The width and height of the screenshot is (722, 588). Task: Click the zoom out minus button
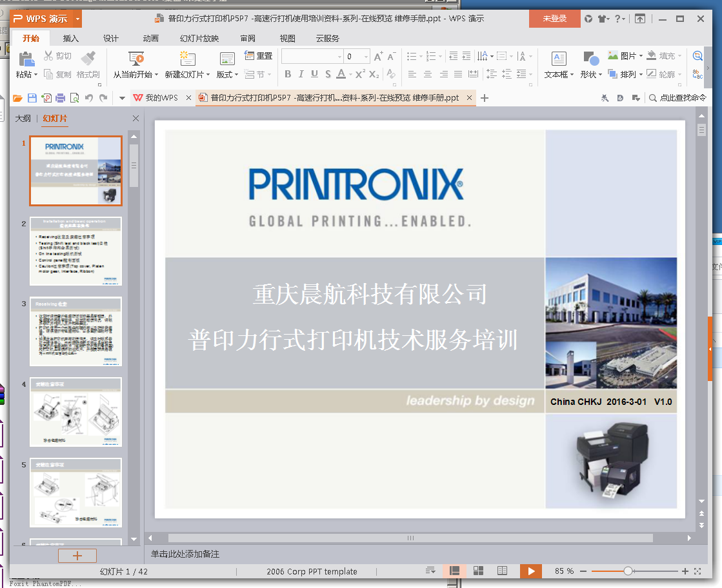pos(583,571)
